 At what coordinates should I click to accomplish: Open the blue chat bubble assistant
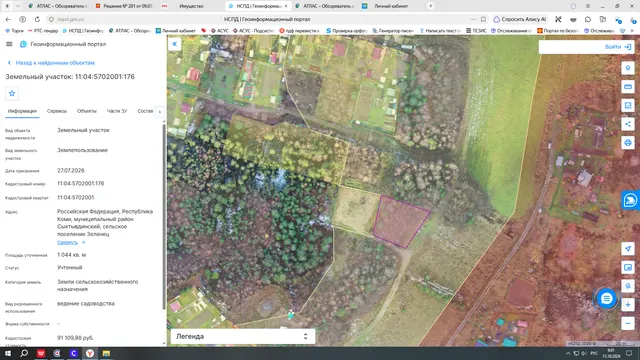tap(607, 299)
